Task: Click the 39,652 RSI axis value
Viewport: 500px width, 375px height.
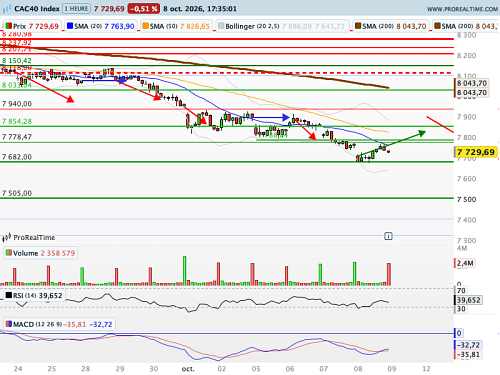Action: pos(468,300)
